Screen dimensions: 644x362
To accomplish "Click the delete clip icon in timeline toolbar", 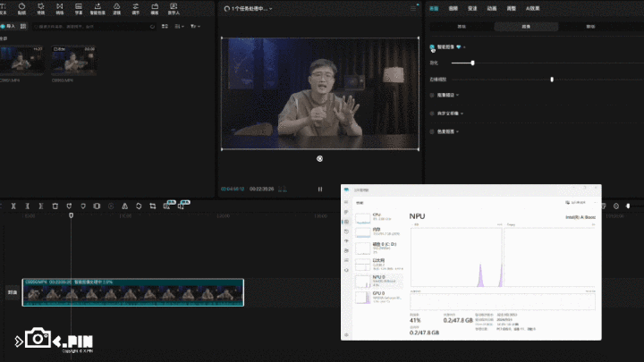I will pos(55,206).
